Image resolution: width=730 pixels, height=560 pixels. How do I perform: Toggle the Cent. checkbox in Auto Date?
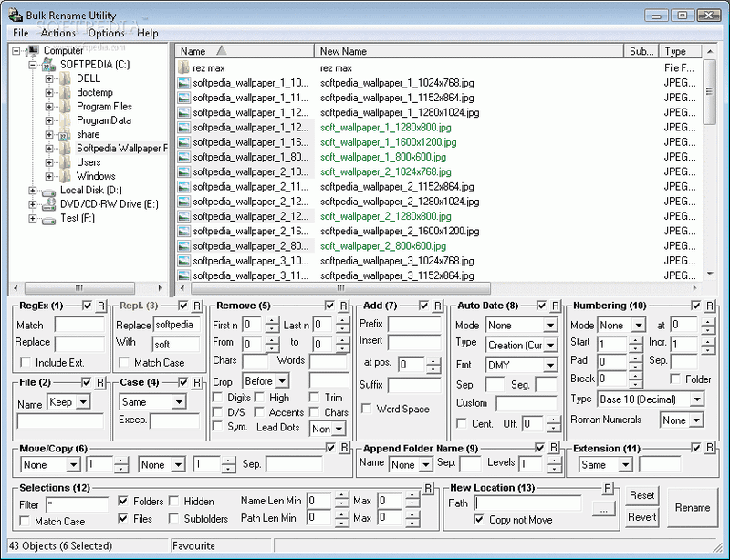[x=462, y=423]
